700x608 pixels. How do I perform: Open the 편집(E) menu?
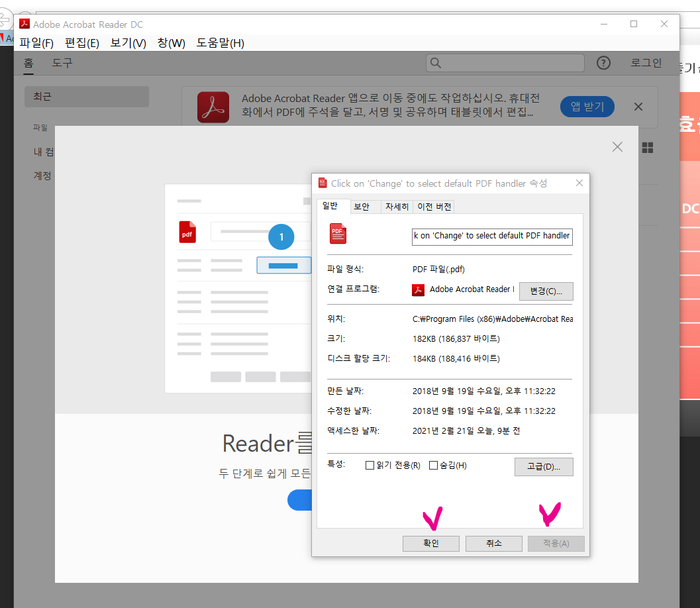tap(82, 43)
